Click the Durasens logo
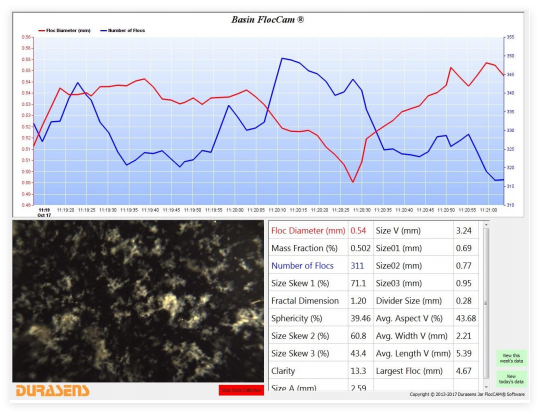 pos(52,390)
